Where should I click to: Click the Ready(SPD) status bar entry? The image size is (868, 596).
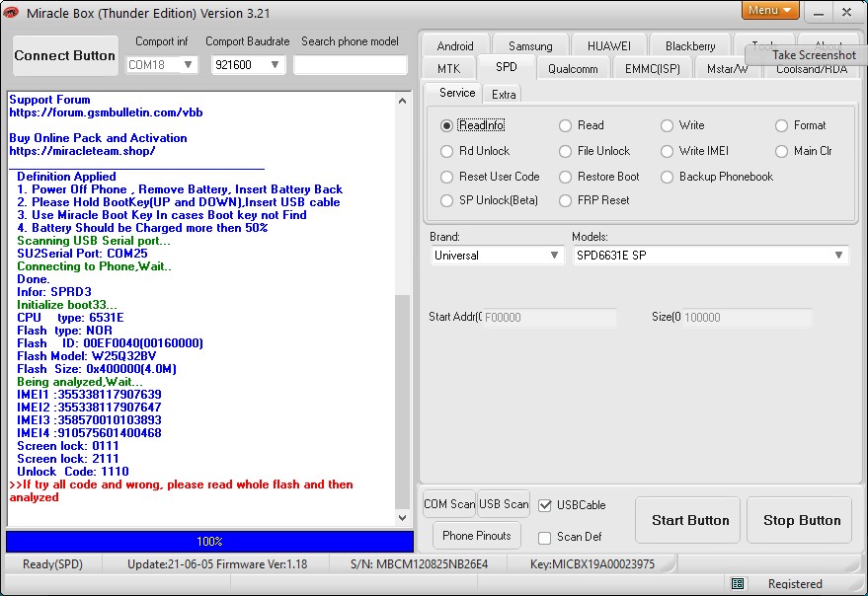click(x=52, y=564)
